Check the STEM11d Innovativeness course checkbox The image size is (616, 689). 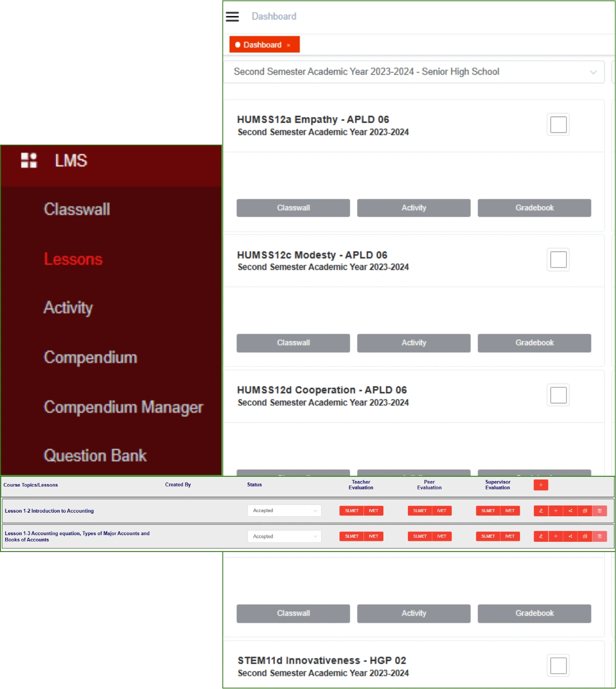[558, 665]
